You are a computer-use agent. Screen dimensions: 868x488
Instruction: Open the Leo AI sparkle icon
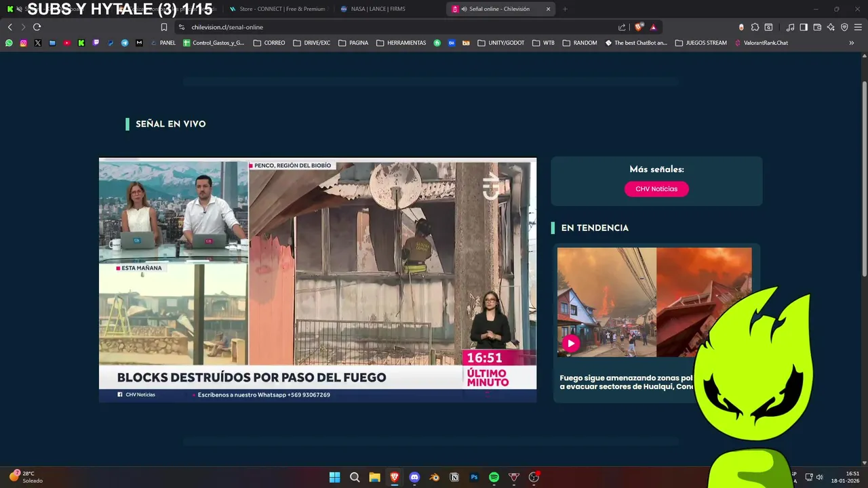pyautogui.click(x=831, y=27)
